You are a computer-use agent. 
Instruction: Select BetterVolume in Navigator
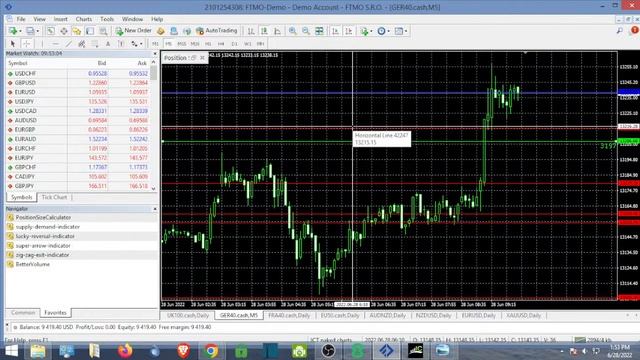33,264
